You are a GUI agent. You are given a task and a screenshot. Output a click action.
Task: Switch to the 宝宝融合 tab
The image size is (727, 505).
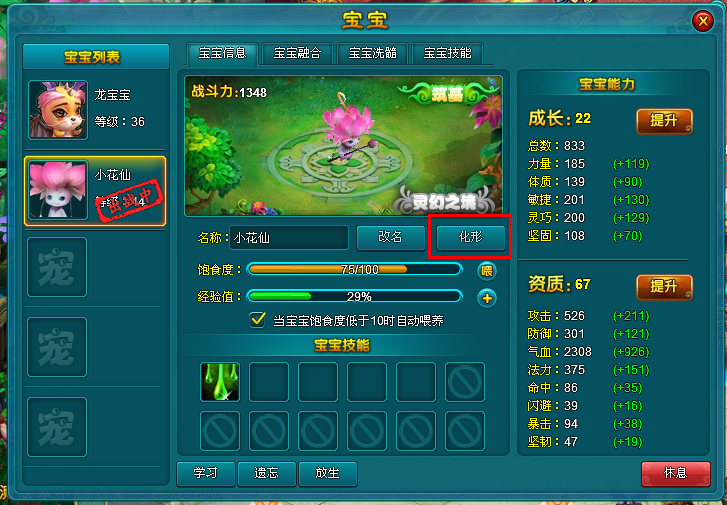[297, 53]
